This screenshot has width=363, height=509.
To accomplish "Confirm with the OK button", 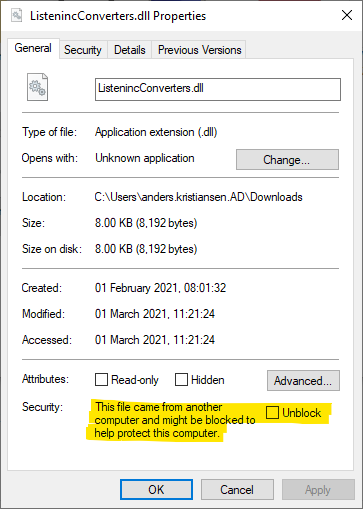I will coord(156,490).
